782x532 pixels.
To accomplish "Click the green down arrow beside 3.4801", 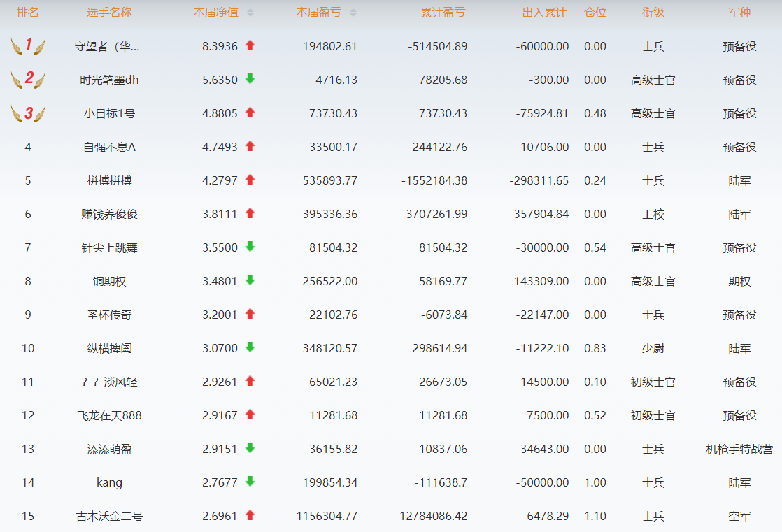I will (250, 280).
